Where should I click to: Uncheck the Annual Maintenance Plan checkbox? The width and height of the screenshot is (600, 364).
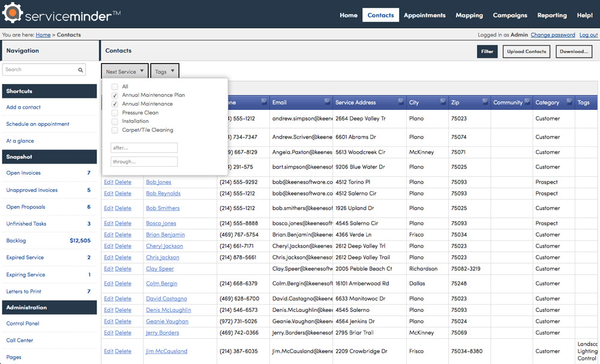115,95
